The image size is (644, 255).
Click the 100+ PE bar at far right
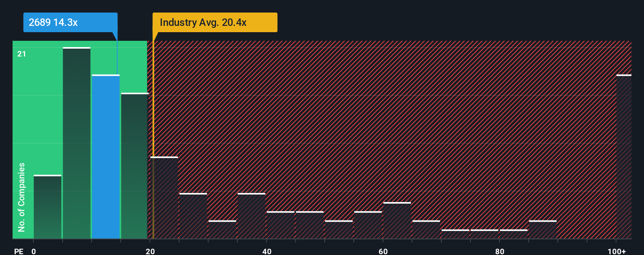click(x=624, y=157)
